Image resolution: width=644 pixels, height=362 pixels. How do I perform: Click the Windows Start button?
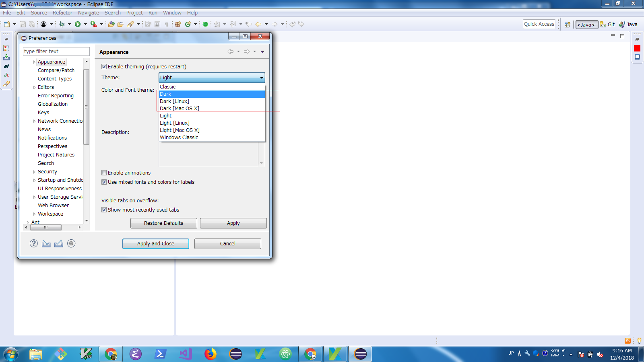point(11,354)
